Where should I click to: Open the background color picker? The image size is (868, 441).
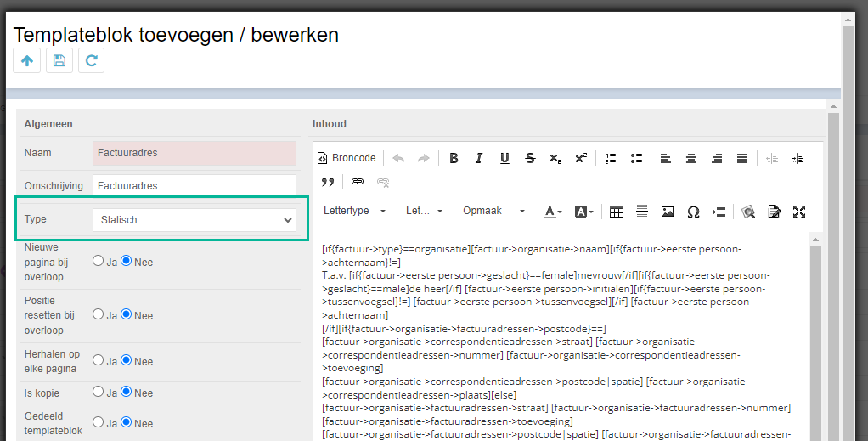pos(583,211)
